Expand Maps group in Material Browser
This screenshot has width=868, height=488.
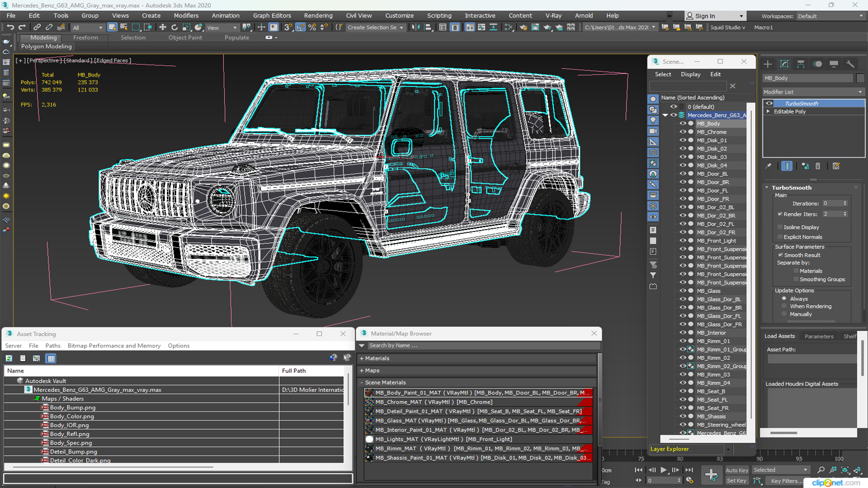coord(362,371)
